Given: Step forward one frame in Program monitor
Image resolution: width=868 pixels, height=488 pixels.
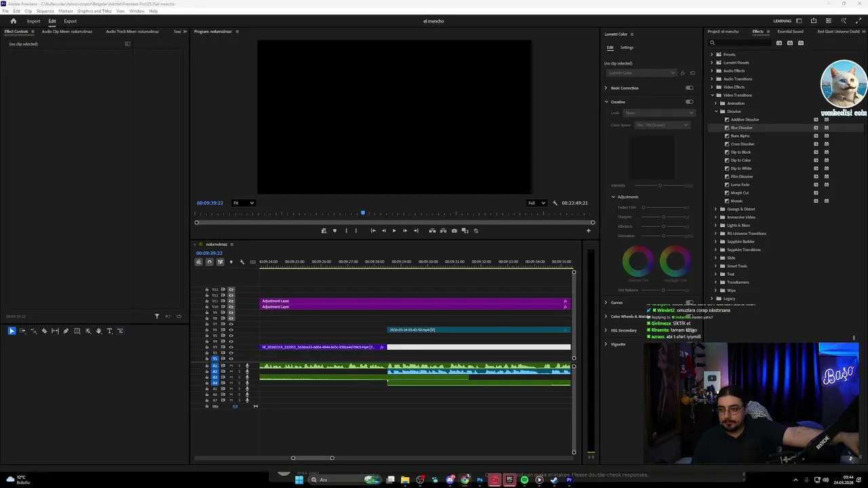Looking at the screenshot, I should click(405, 230).
